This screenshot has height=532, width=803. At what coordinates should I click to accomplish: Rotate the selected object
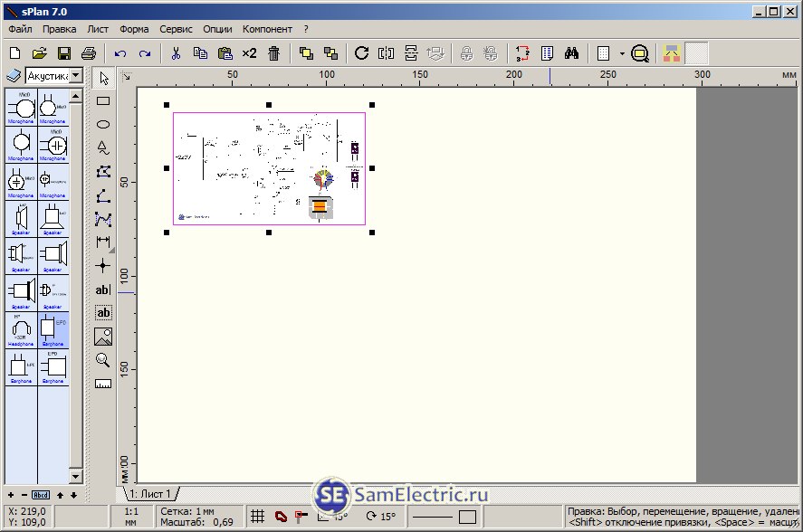click(x=361, y=53)
